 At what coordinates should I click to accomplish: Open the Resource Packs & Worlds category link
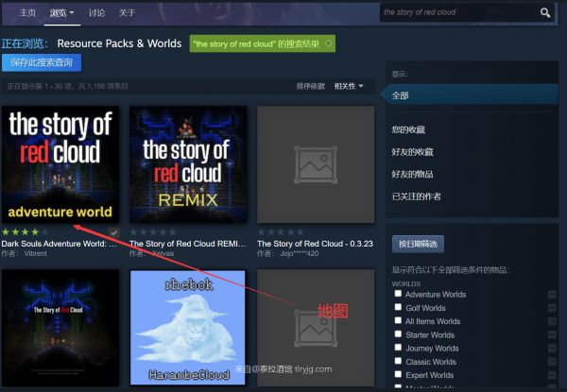pyautogui.click(x=119, y=43)
